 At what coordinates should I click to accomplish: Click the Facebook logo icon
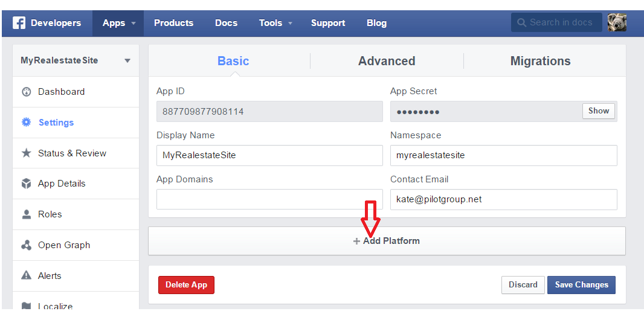(x=19, y=23)
